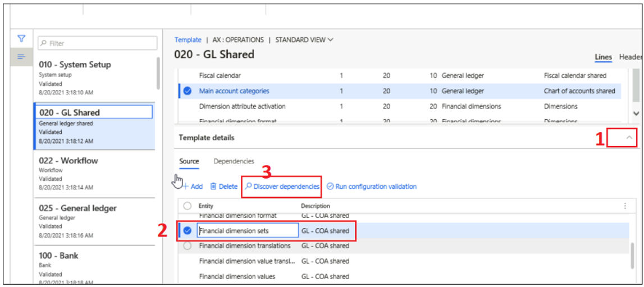Select Financial dimension values row

coord(404,276)
